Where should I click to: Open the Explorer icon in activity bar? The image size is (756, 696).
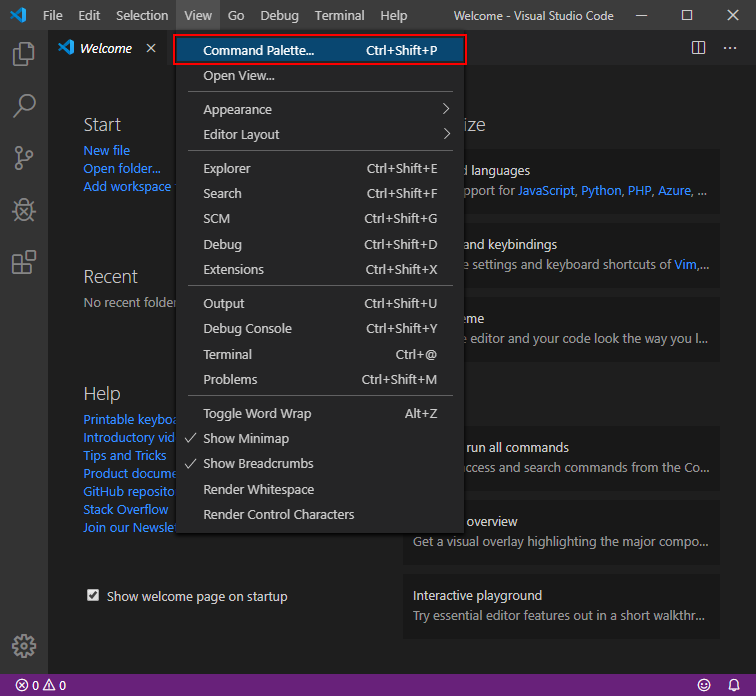(x=24, y=54)
